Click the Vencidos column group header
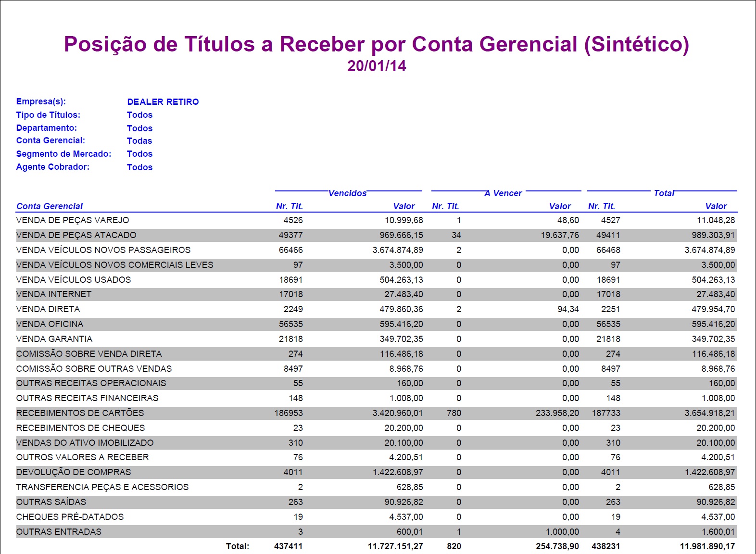This screenshot has width=756, height=554. (347, 193)
